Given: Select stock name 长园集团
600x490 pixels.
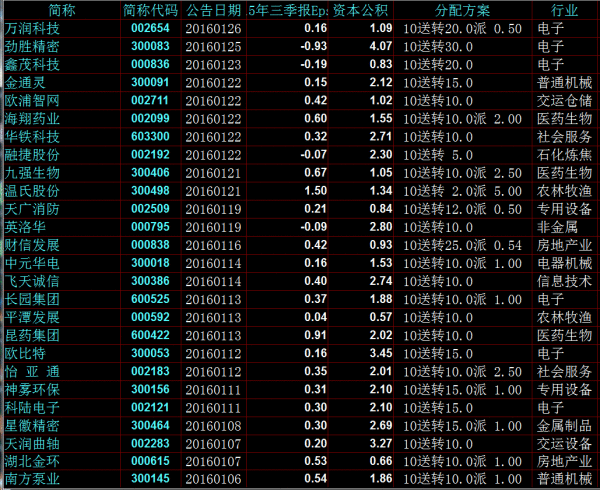Looking at the screenshot, I should coord(32,299).
